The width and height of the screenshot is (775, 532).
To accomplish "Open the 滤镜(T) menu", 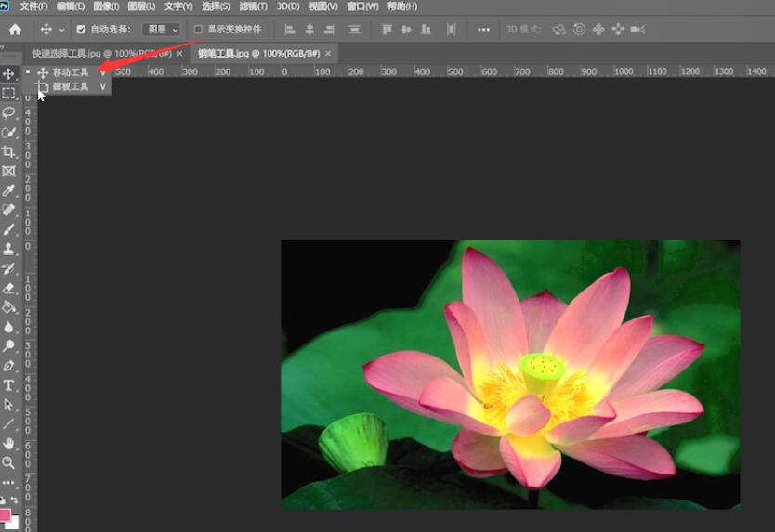I will pos(253,6).
